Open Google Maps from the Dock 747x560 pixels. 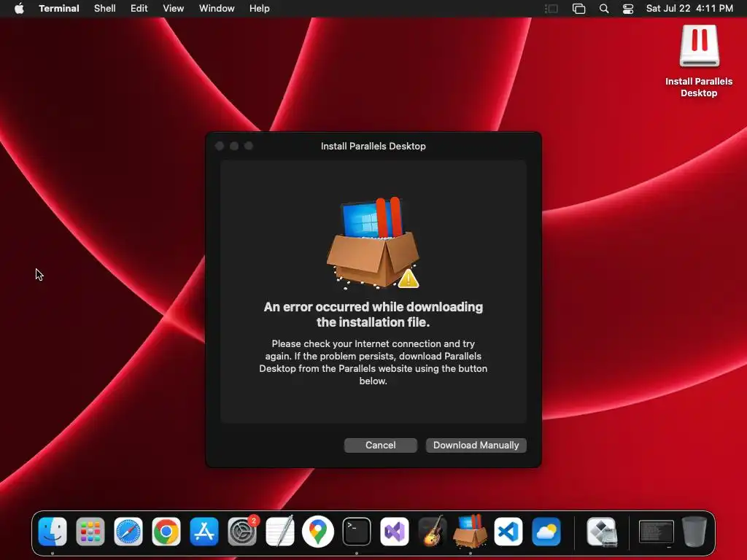(x=318, y=532)
